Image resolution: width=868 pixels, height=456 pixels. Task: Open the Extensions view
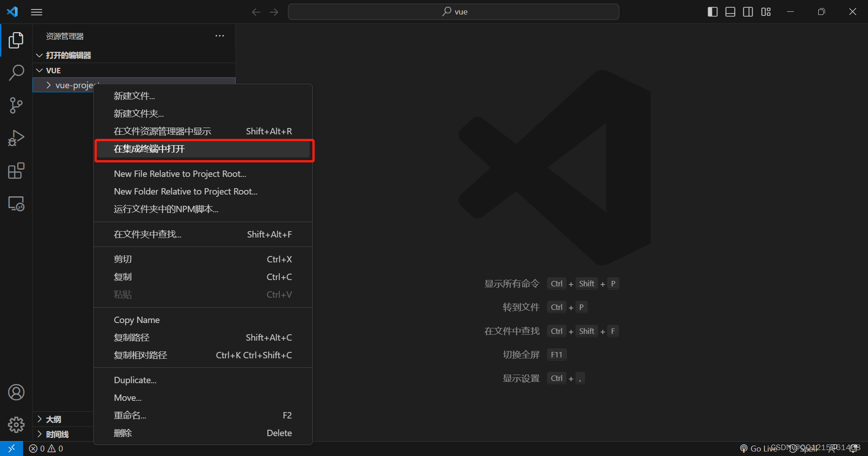pos(16,171)
